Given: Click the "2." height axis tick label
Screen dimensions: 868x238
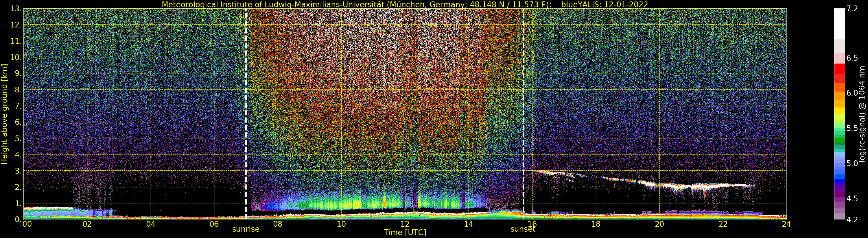Looking at the screenshot, I should point(18,187).
